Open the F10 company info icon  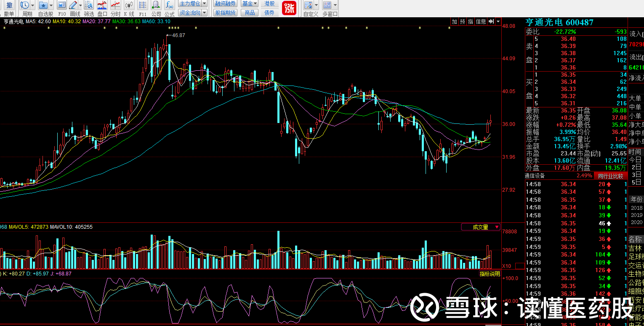(61, 5)
